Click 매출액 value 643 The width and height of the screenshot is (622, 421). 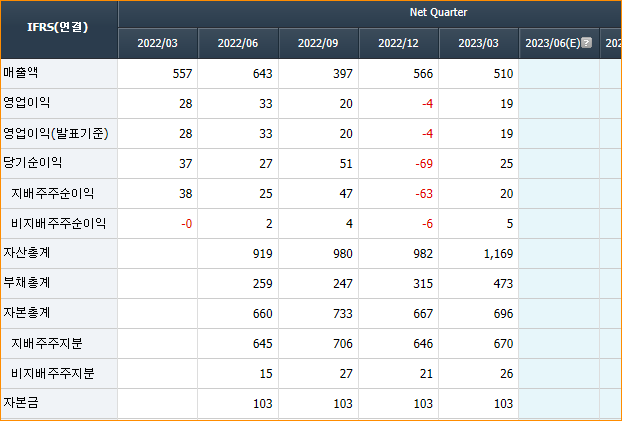[263, 73]
